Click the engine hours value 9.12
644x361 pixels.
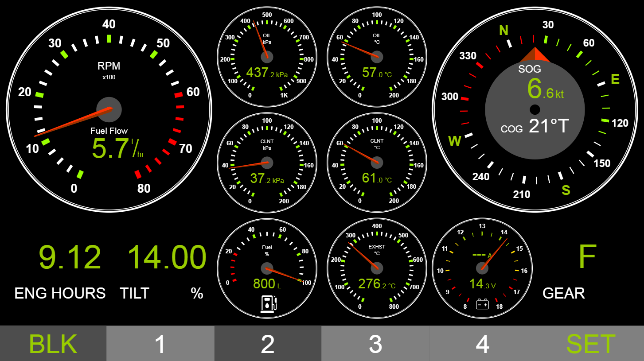[70, 257]
